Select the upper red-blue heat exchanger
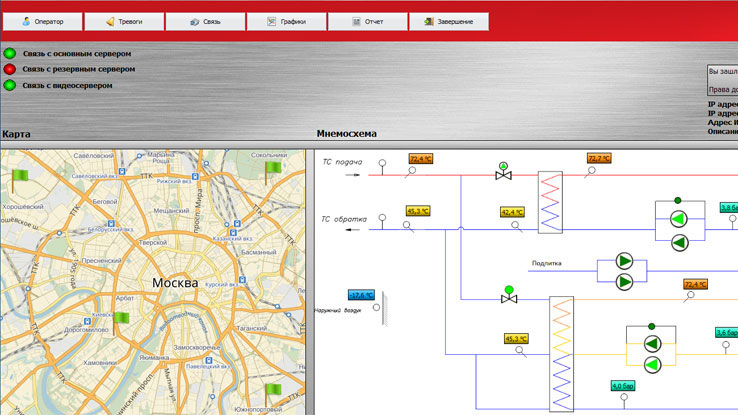 [550, 202]
